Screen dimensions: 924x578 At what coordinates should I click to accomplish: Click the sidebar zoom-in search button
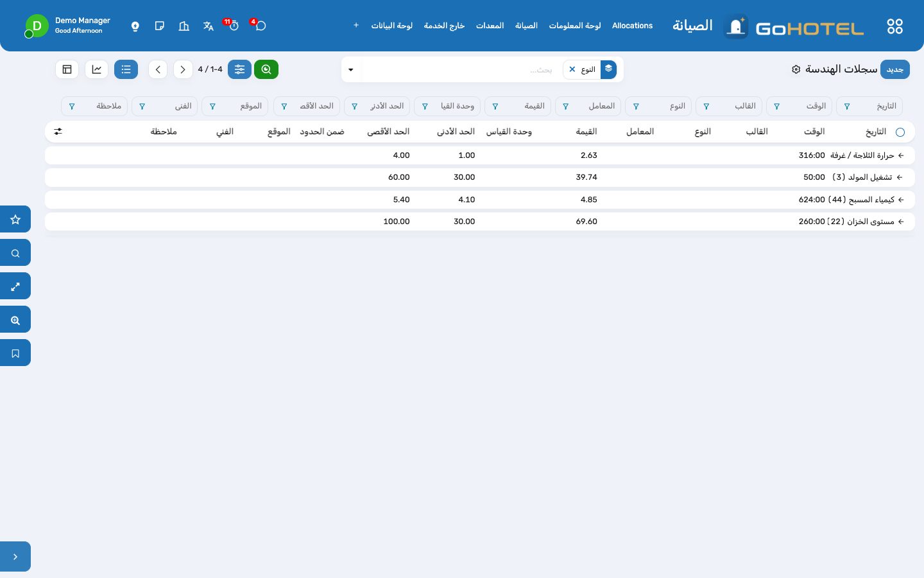[x=15, y=320]
